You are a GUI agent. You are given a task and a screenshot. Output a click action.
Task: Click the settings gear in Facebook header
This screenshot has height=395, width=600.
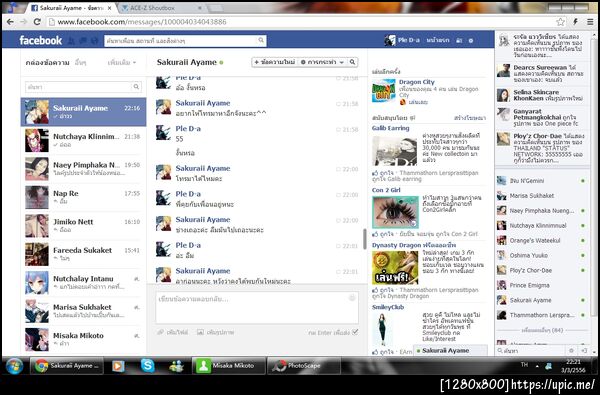(471, 40)
